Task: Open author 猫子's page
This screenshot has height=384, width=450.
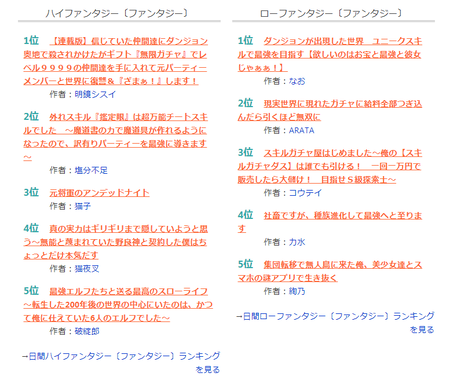Action: coord(83,206)
